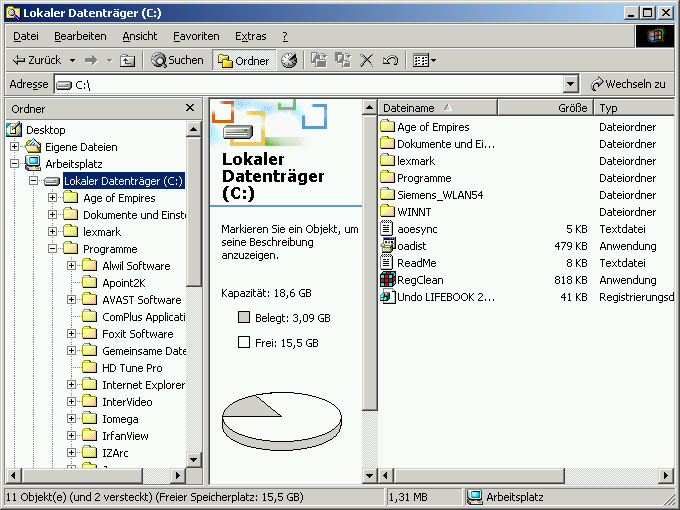
Task: Open the Datei menu
Action: [26, 36]
